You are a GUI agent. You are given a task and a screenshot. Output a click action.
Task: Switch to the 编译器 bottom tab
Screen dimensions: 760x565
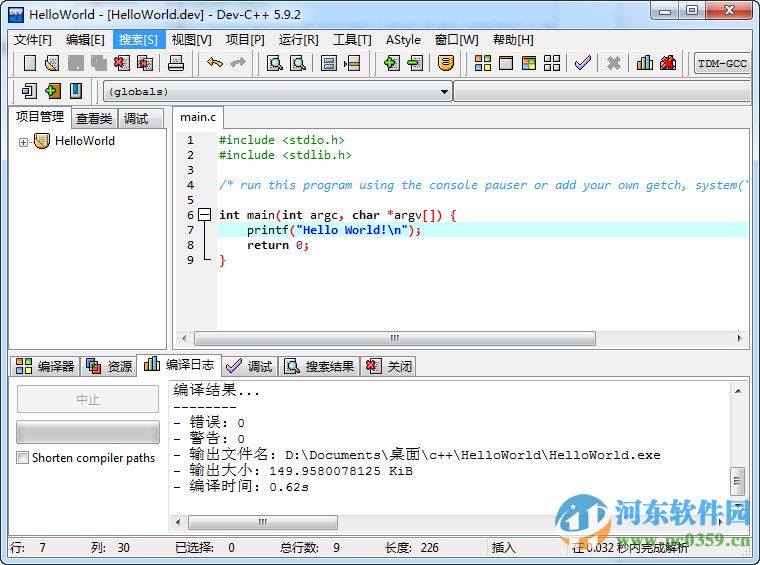coord(45,366)
